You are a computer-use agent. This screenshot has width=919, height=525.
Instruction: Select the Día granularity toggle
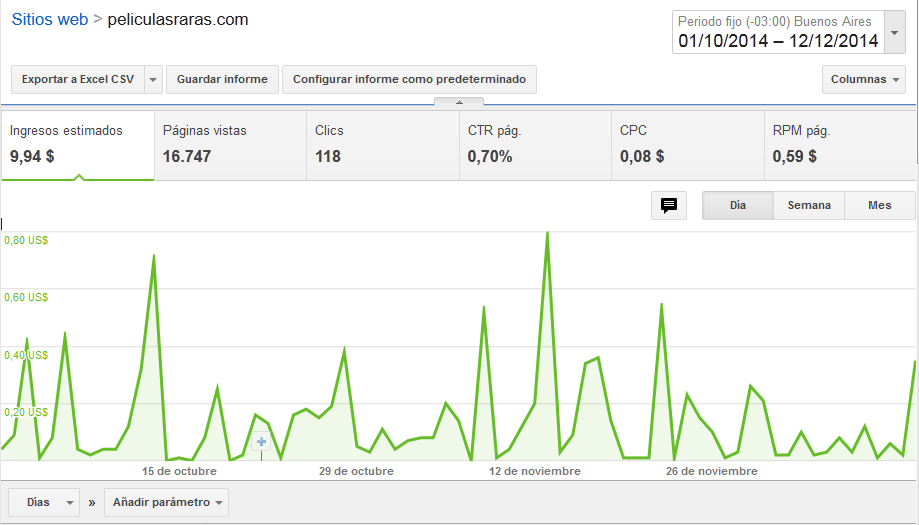click(738, 206)
